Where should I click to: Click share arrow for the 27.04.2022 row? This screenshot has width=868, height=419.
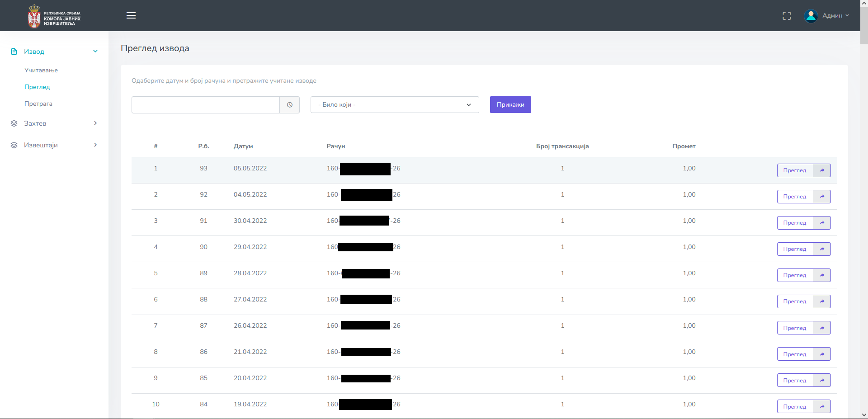click(822, 301)
